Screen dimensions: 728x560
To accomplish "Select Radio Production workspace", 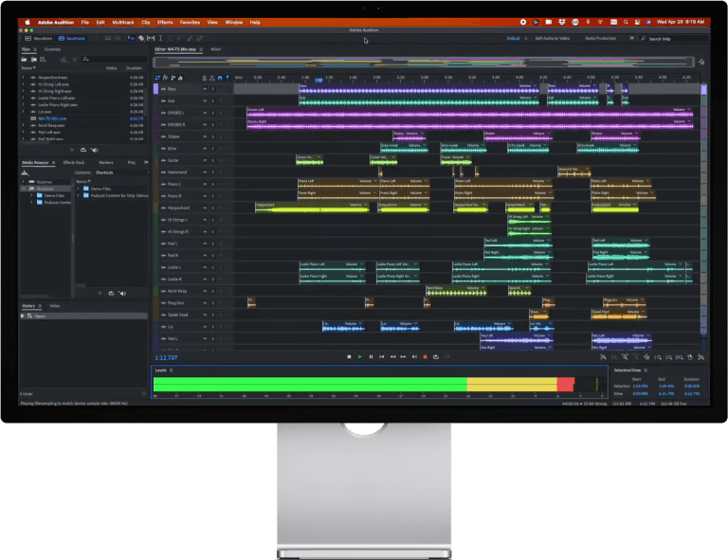I will (601, 38).
